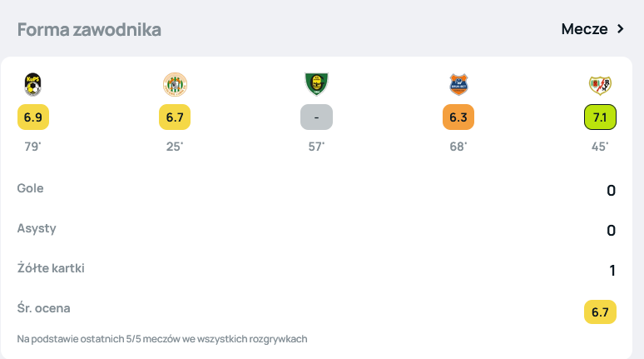Viewport: 644px width, 359px height.
Task: Open the orange 6.3 rating badge
Action: 458,117
